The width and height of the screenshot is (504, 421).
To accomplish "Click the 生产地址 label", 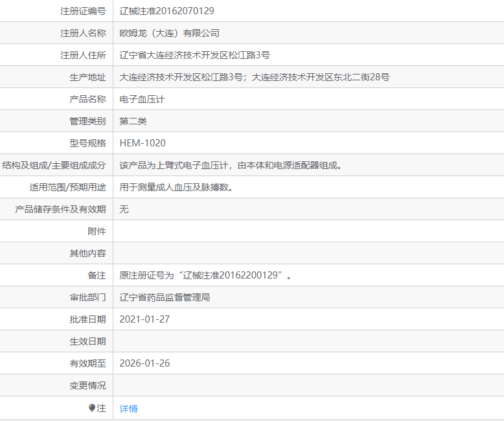I will tap(87, 77).
